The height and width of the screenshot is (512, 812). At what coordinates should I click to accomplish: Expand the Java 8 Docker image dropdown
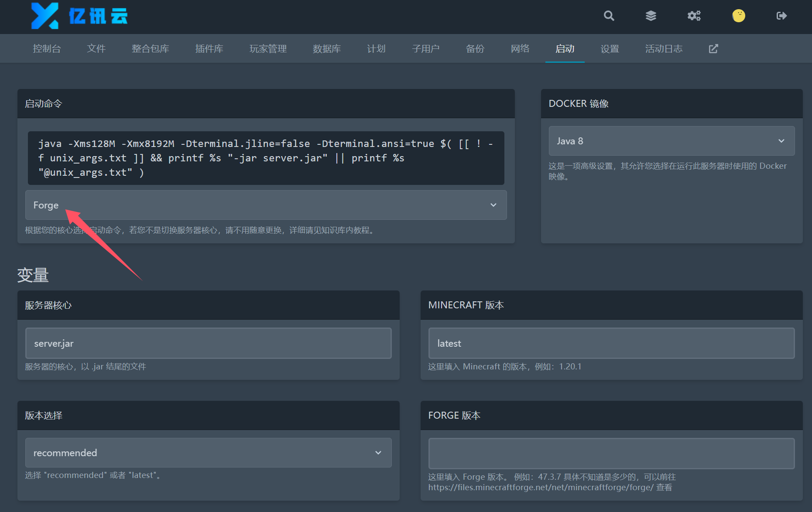coord(672,141)
